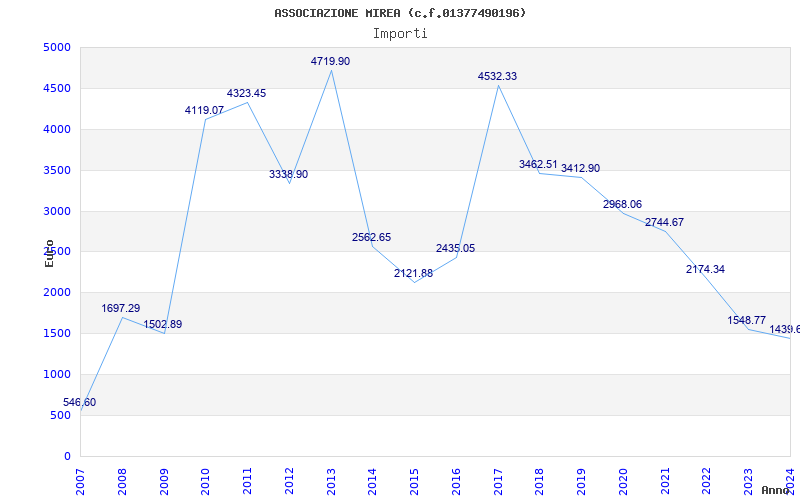Click the Importi subtitle

(400, 34)
